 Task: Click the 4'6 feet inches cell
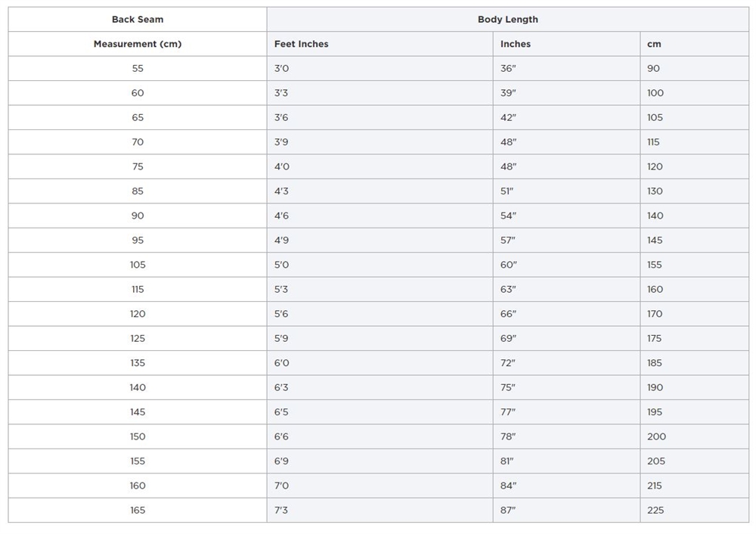tap(281, 216)
